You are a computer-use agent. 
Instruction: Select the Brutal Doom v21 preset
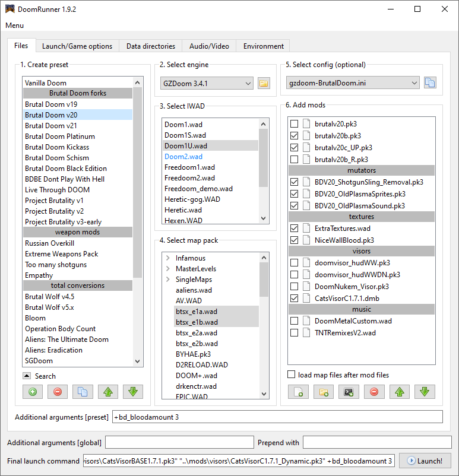point(78,126)
